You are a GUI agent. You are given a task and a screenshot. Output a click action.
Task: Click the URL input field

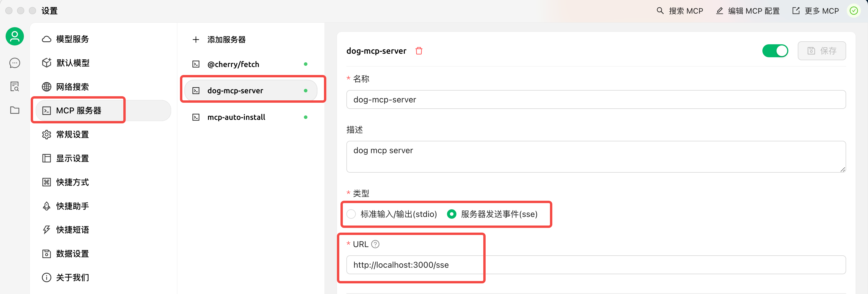[x=596, y=265]
